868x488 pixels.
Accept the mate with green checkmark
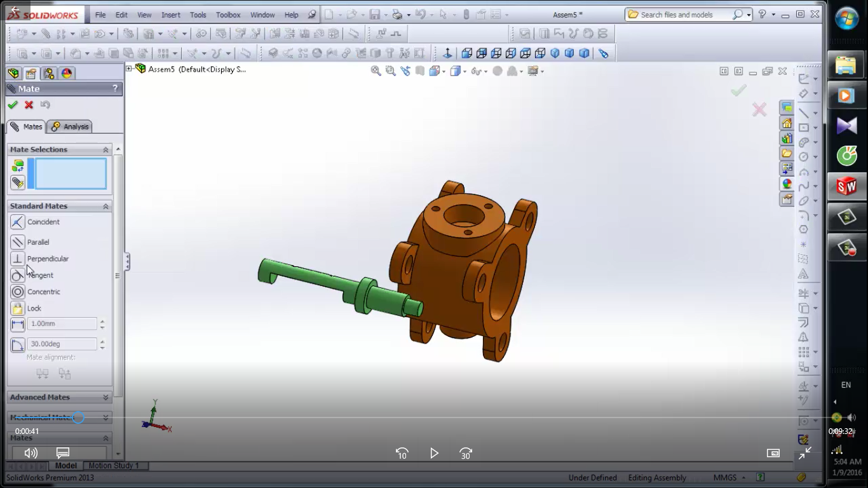(x=13, y=105)
